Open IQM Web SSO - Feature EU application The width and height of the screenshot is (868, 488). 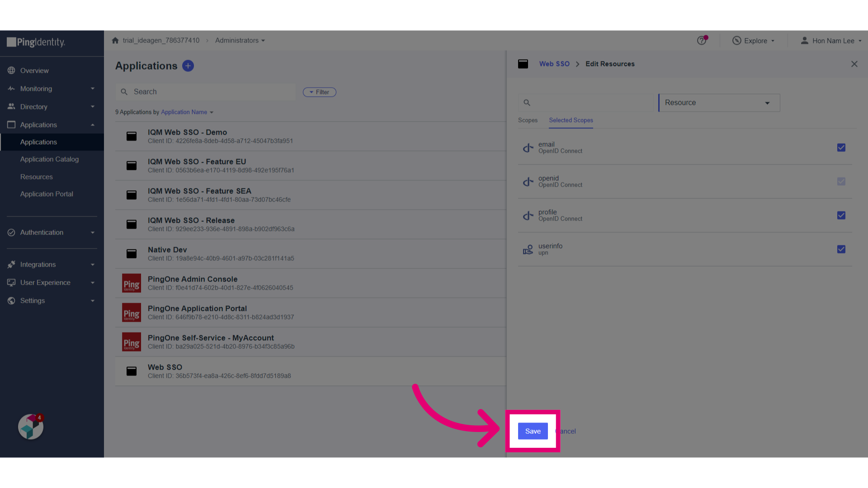pos(311,166)
